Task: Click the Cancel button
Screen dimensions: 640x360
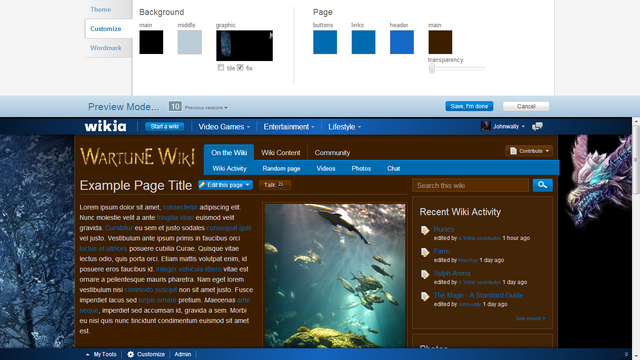Action: 526,106
